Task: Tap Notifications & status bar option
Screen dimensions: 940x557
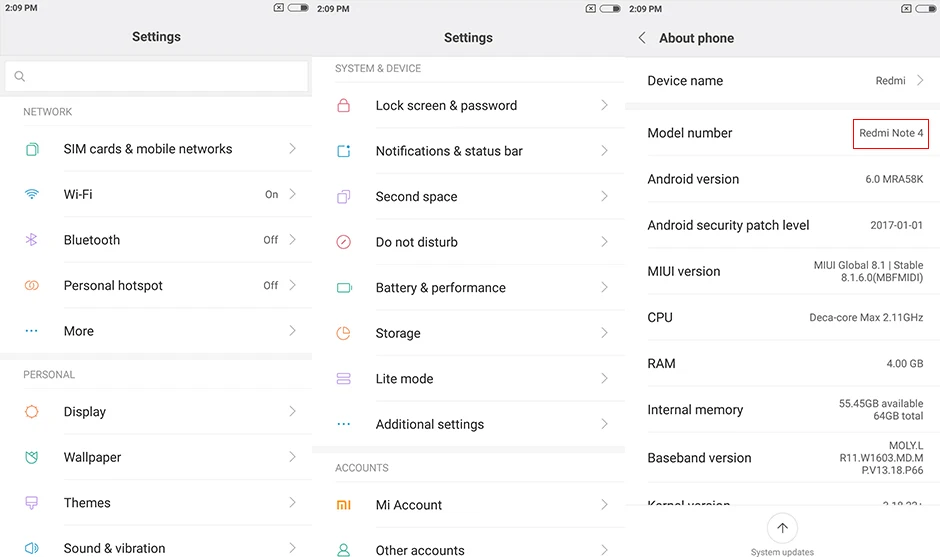Action: (x=468, y=151)
